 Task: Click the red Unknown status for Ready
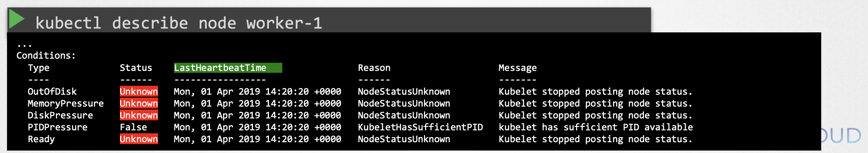(139, 139)
